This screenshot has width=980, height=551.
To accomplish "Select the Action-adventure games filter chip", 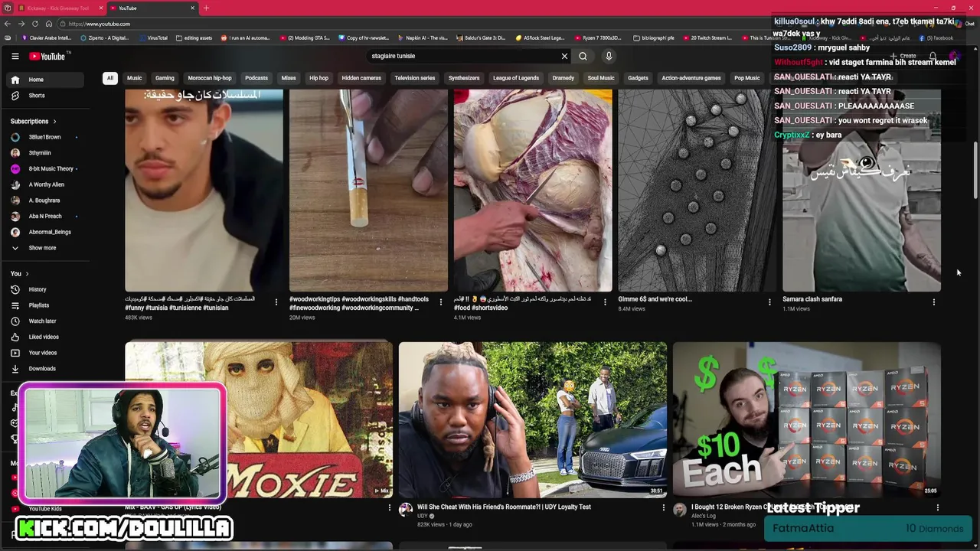I will click(x=691, y=78).
